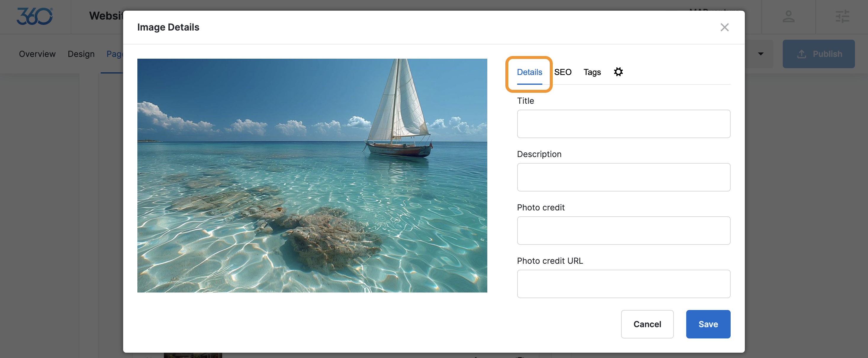The height and width of the screenshot is (358, 868).
Task: Switch to the SEO tab
Action: (x=562, y=72)
